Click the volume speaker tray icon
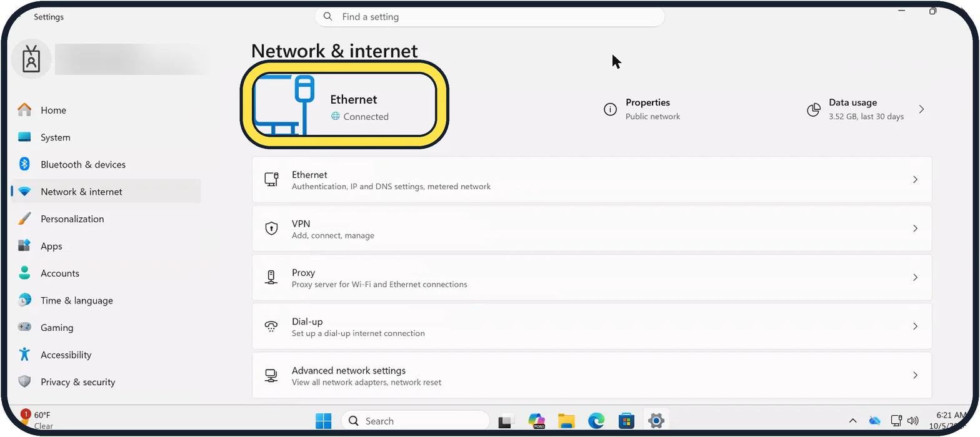This screenshot has width=980, height=437. 912,421
